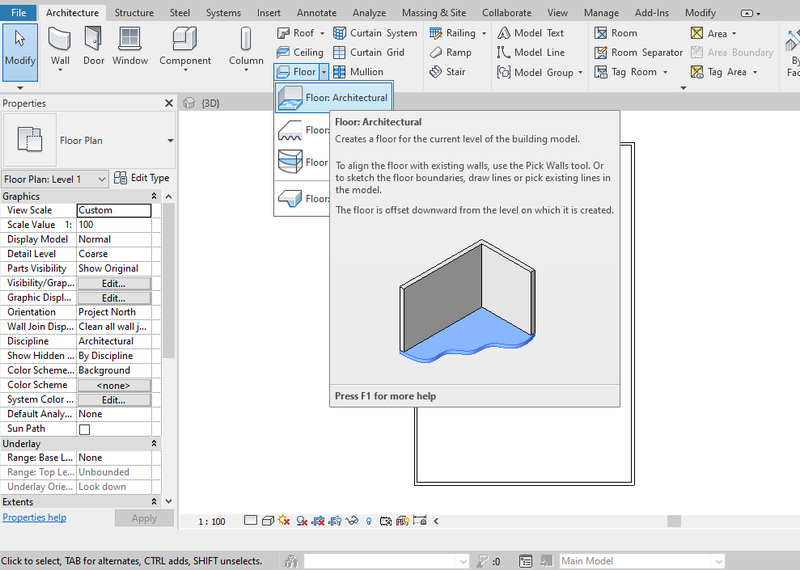Go to the Collaborate tab
The height and width of the screenshot is (570, 800).
click(506, 13)
